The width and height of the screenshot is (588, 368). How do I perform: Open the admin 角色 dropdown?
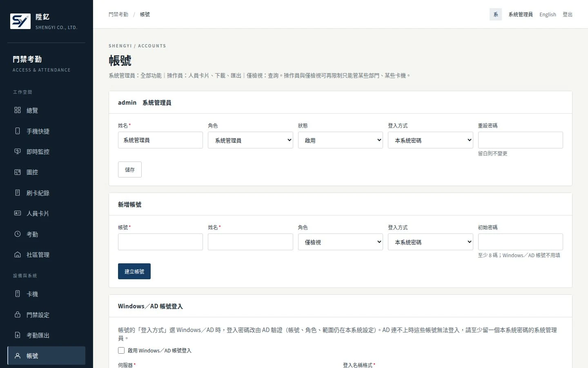coord(250,140)
